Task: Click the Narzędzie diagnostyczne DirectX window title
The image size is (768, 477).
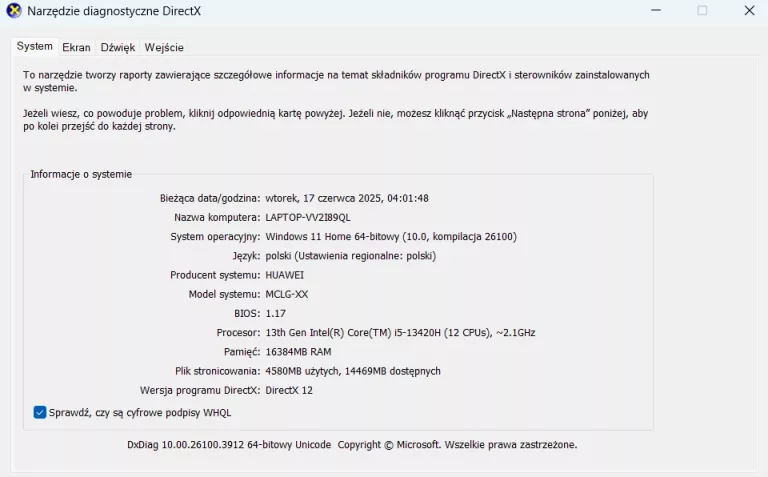Action: 114,11
